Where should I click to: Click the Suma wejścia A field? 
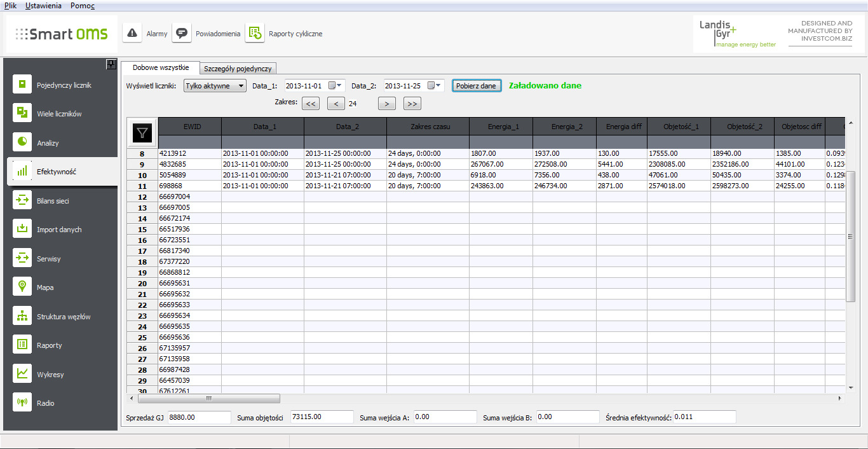point(445,417)
